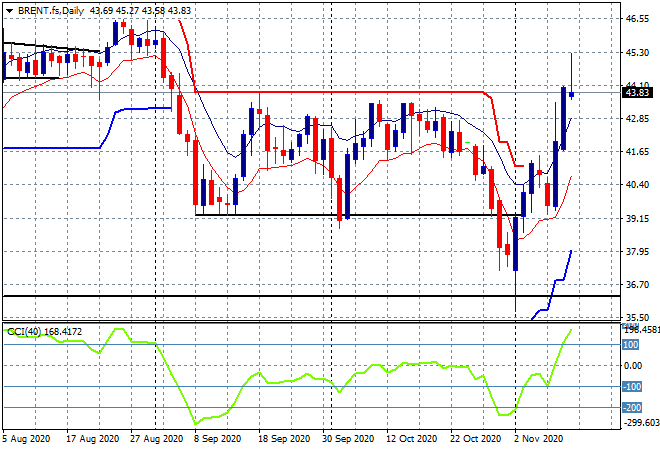Screen dimensions: 660x450
Task: Click the OHLC values 43.69 45.27 43.58 43.83
Action: tap(140, 11)
